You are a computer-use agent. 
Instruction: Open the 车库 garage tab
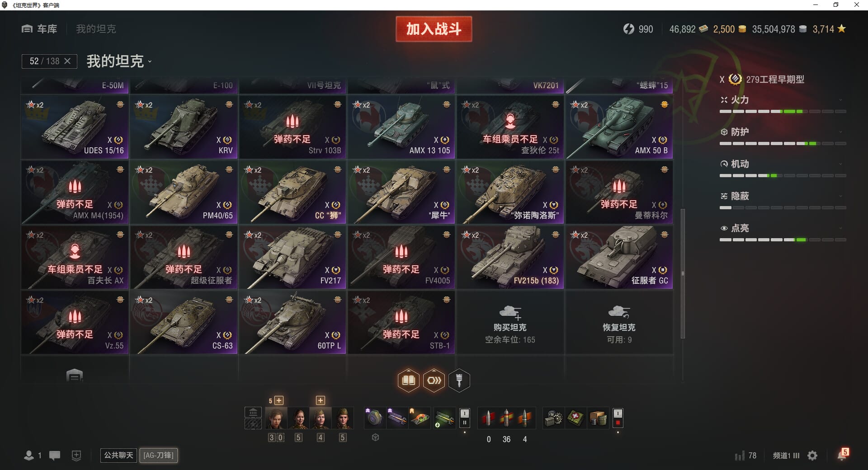point(40,29)
